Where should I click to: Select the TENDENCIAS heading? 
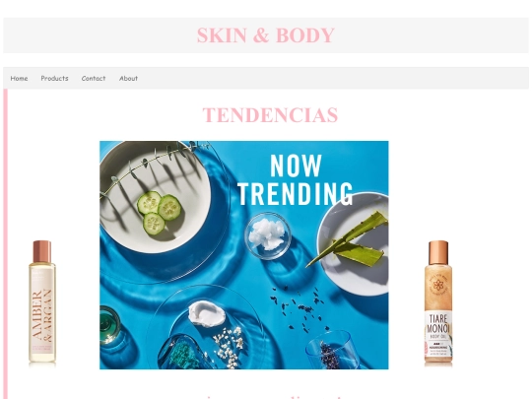pyautogui.click(x=270, y=115)
